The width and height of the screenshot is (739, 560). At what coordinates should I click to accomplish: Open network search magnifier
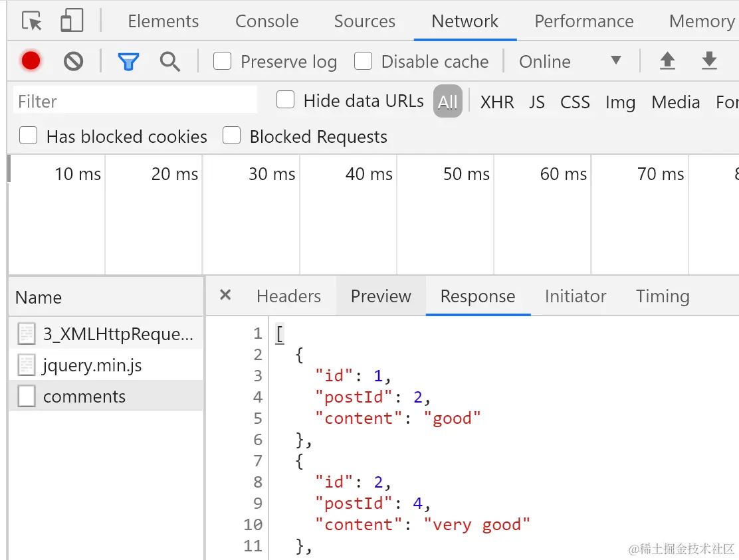coord(170,62)
